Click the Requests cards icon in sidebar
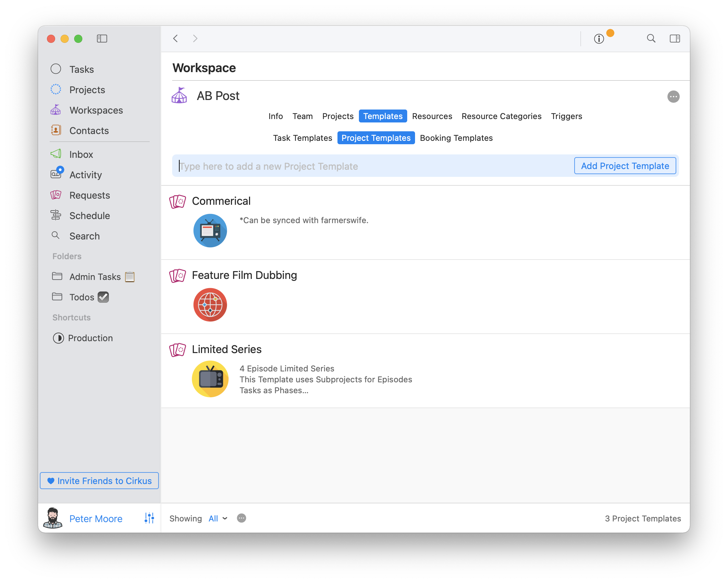Screen dimensions: 728x583 [56, 195]
